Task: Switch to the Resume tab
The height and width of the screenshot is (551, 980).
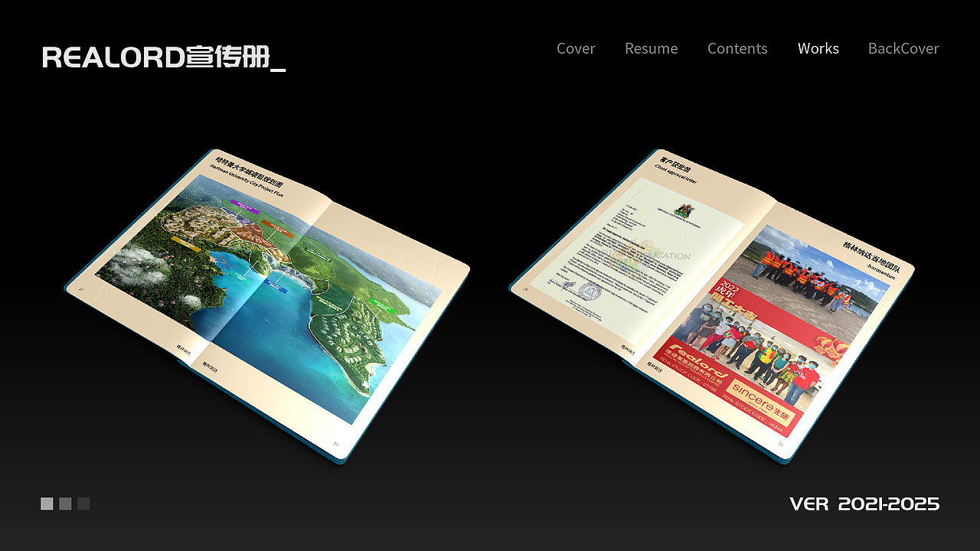Action: click(651, 48)
